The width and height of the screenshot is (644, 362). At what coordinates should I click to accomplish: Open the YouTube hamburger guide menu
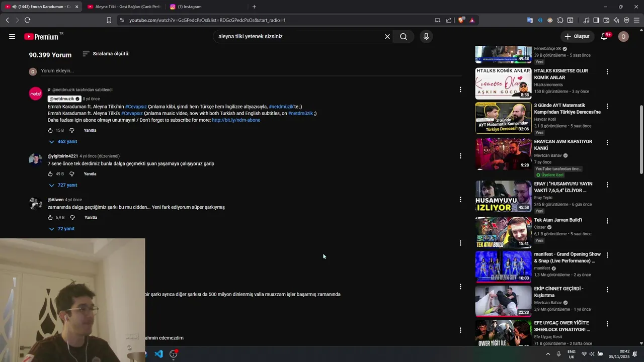click(x=12, y=36)
